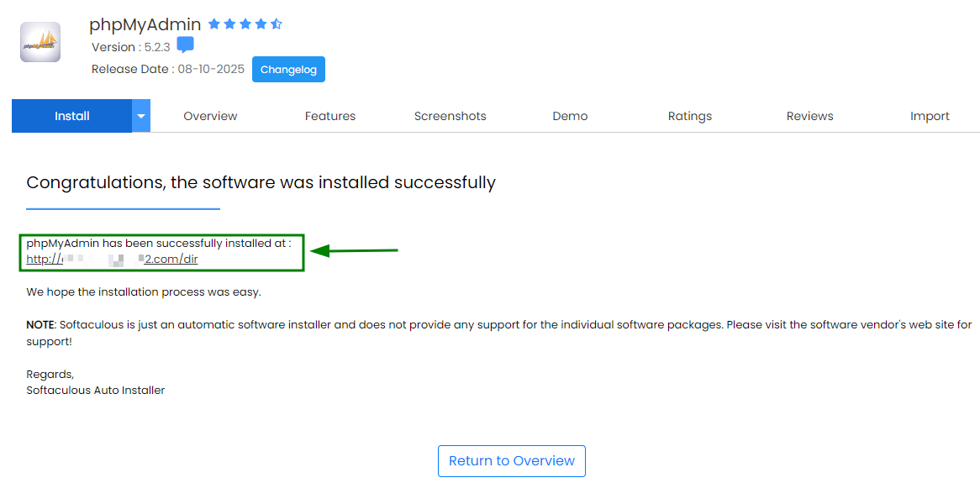Select the third rating star
This screenshot has height=483, width=980.
click(245, 24)
